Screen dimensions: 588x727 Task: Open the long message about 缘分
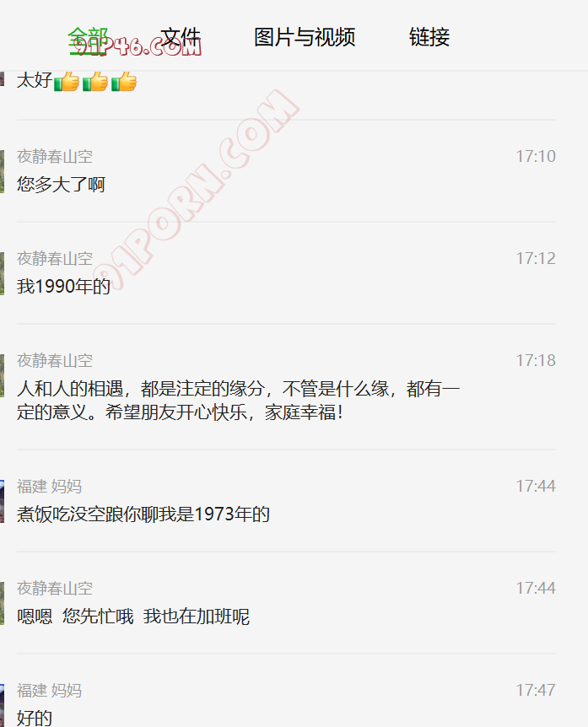(239, 400)
